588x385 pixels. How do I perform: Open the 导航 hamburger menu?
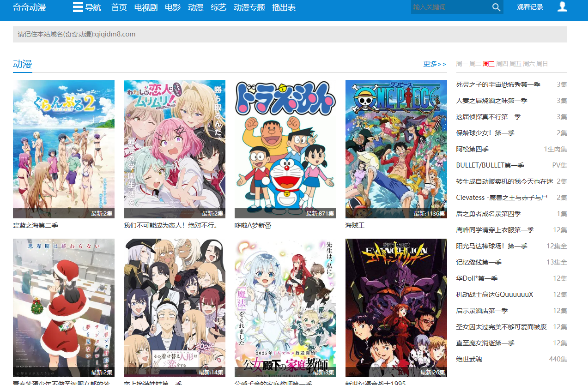(x=87, y=7)
